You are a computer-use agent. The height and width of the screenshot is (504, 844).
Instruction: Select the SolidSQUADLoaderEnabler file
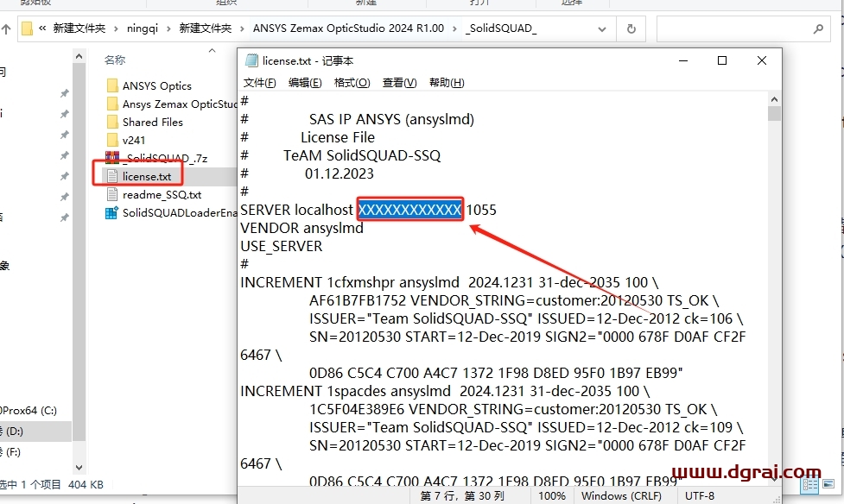tap(172, 213)
